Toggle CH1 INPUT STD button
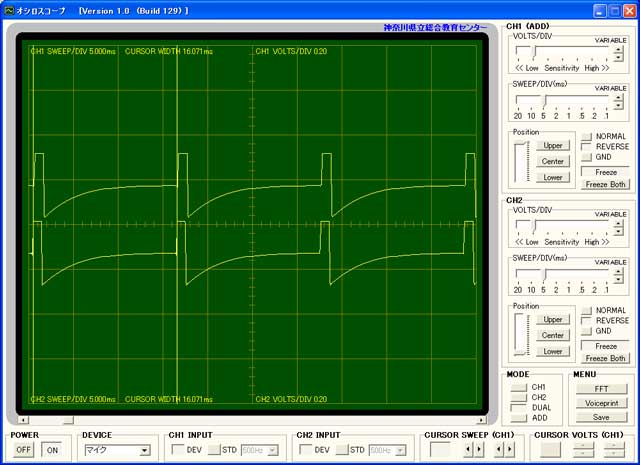Viewport: 640px width, 465px height. 214,449
